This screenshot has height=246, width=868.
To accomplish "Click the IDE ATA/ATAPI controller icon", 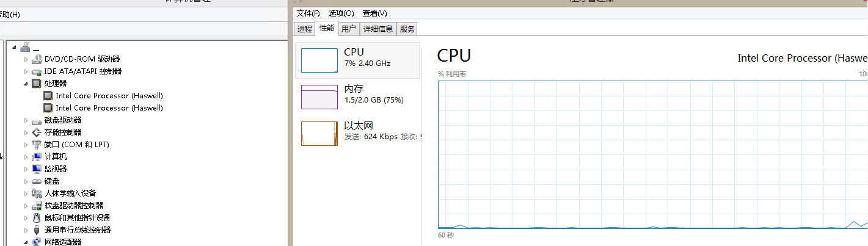I will (37, 71).
